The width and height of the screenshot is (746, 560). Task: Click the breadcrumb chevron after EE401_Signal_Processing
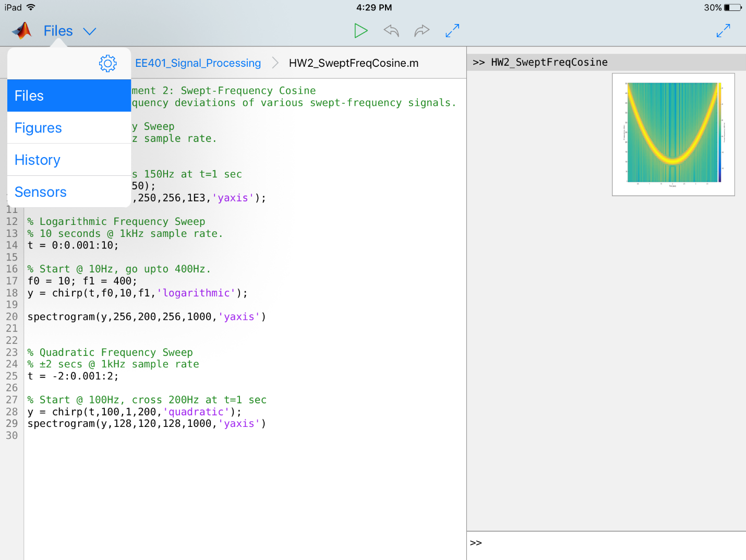tap(275, 63)
